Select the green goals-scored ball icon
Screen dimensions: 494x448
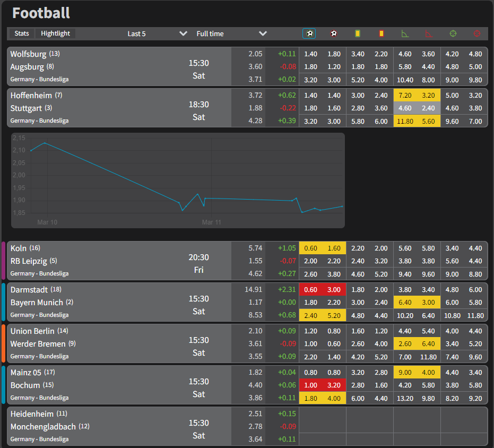tap(309, 33)
